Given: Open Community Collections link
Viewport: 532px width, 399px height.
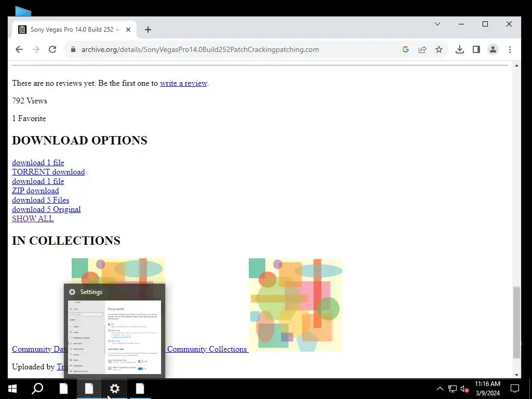Looking at the screenshot, I should 207,349.
